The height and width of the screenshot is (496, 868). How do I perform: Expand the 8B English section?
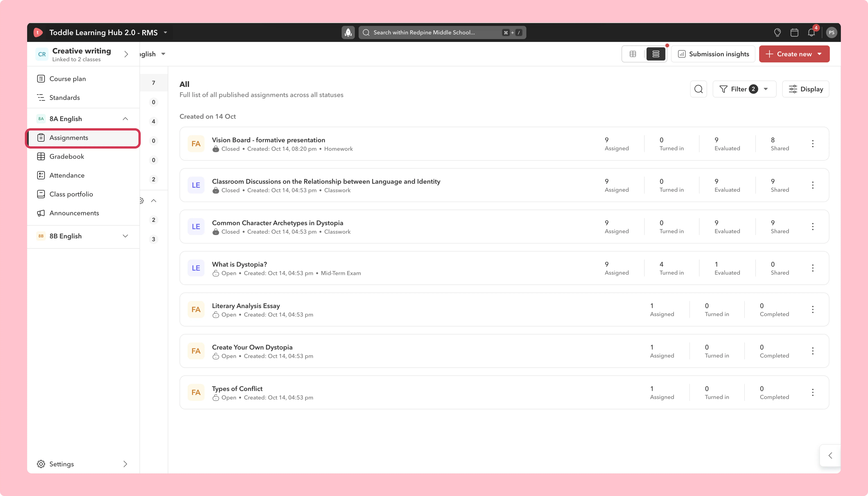125,236
